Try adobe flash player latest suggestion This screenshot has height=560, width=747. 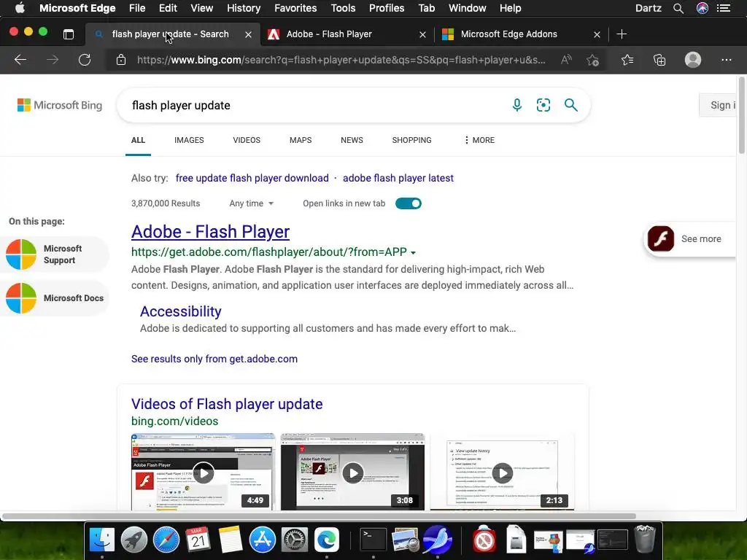(398, 178)
